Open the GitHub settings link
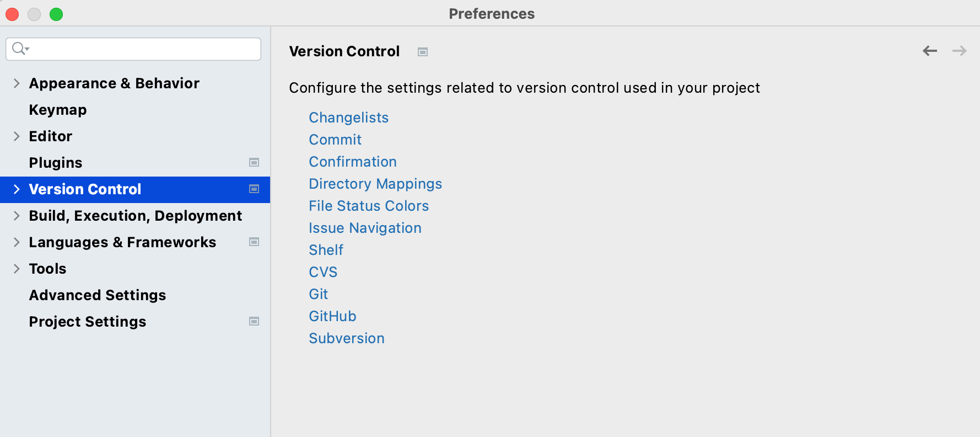The height and width of the screenshot is (437, 980). 332,316
